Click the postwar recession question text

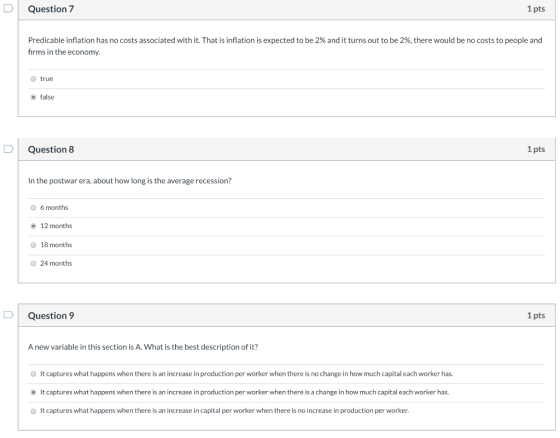click(x=130, y=181)
